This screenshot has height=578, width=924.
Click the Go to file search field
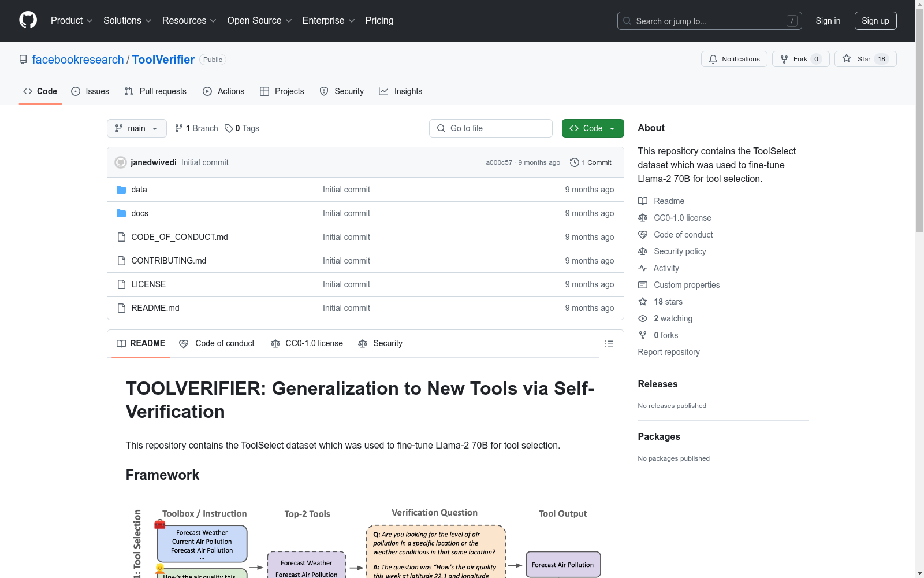pyautogui.click(x=491, y=128)
